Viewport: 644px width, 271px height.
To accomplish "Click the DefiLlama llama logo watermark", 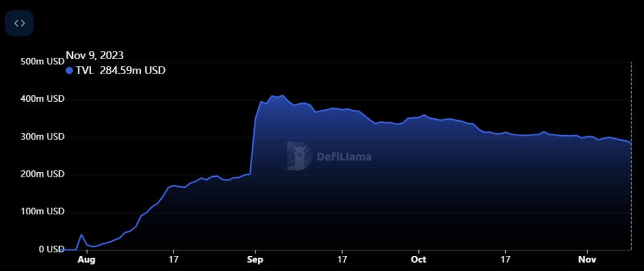I will tap(299, 156).
